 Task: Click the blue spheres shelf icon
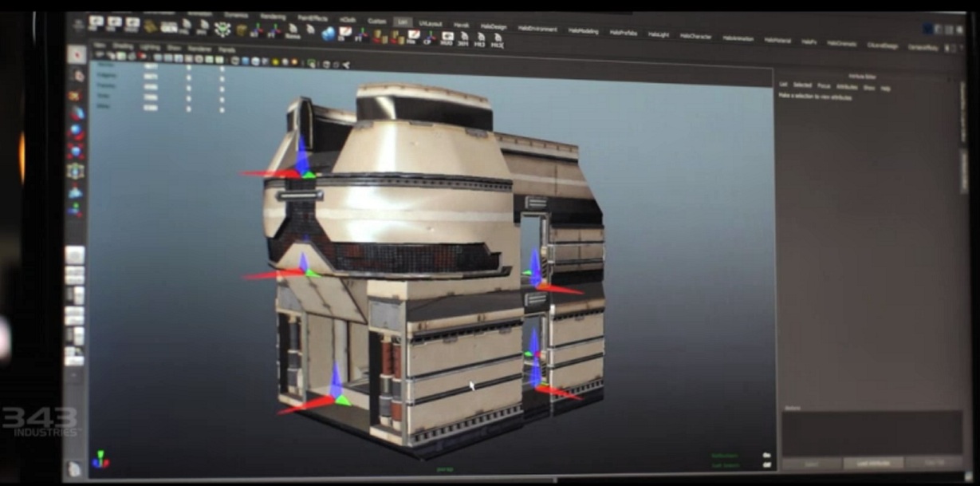pos(328,34)
